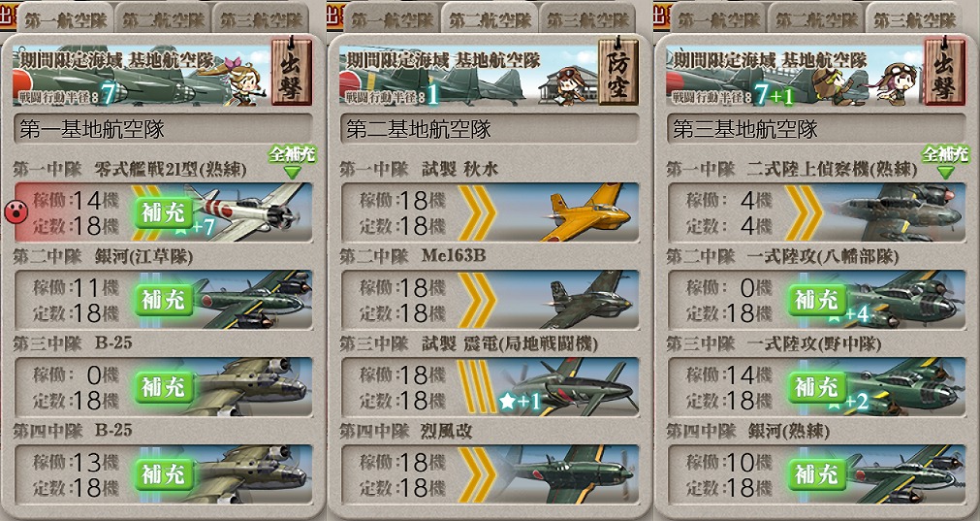Viewport: 980px width, 521px height.
Task: Select the first B-25 bomber image in 第三中隊
Action: coord(250,387)
